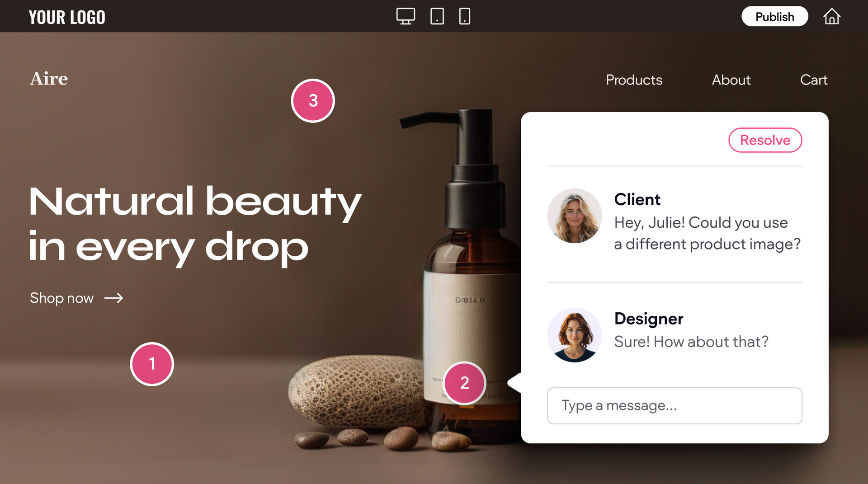This screenshot has width=868, height=484.
Task: Resolve the comment thread
Action: click(x=765, y=140)
